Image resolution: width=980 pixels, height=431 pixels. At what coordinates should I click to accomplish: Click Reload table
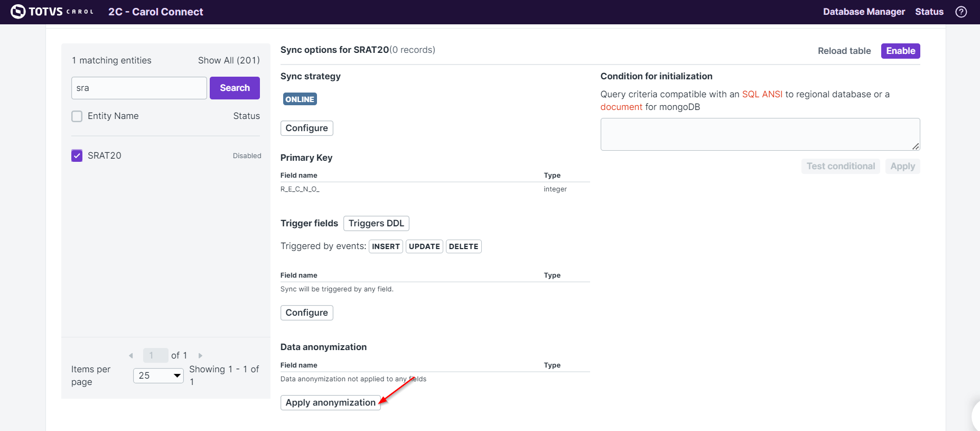[x=844, y=51]
